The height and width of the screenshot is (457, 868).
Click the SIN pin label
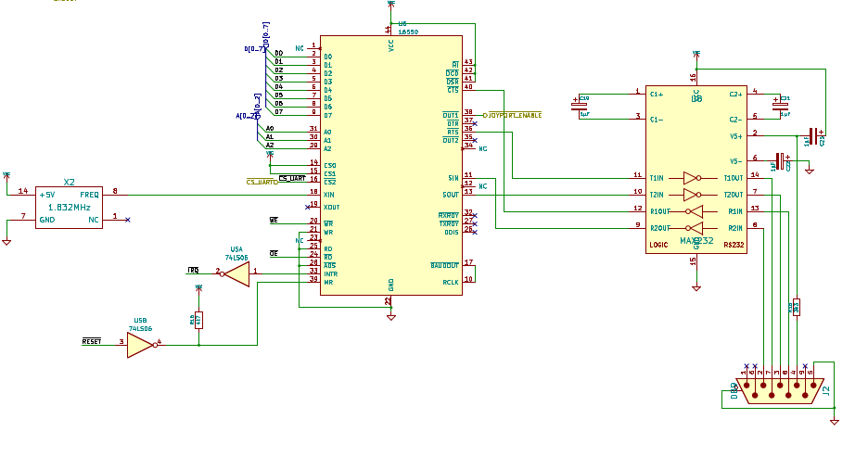coord(453,178)
